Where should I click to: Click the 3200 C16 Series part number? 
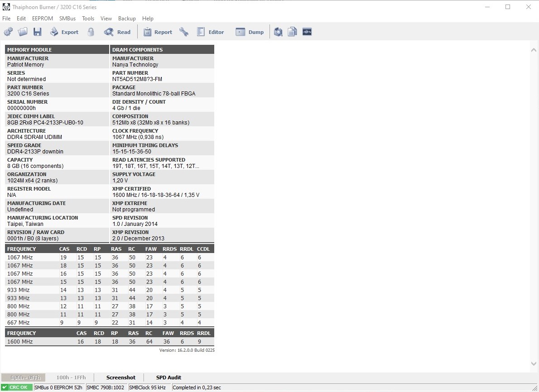[28, 93]
